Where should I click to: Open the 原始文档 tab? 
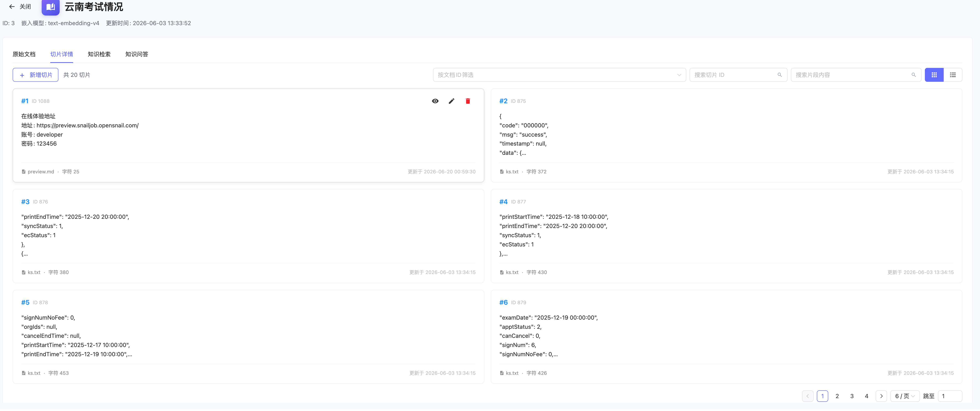(x=24, y=54)
